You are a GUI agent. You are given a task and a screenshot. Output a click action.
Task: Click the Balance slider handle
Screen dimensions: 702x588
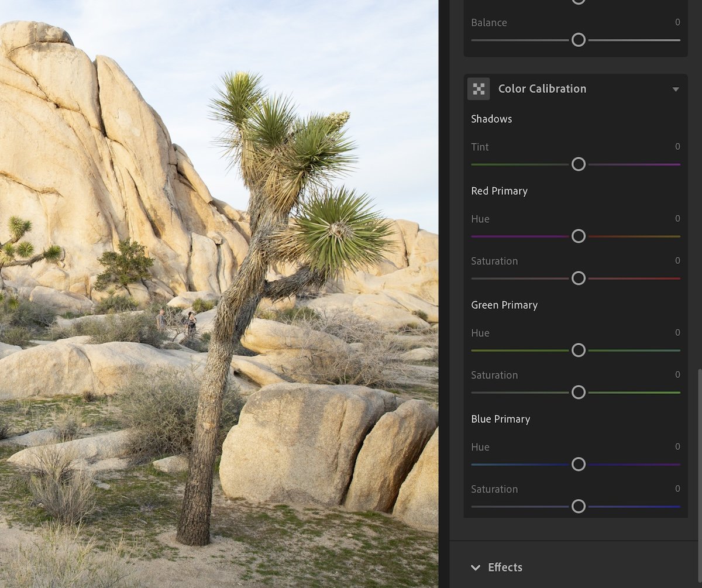pos(579,40)
